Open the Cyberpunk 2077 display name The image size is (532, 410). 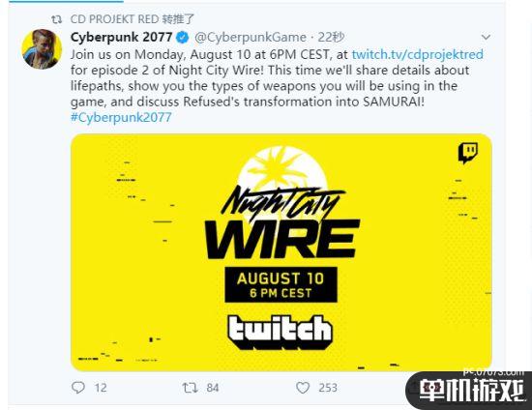click(x=122, y=37)
